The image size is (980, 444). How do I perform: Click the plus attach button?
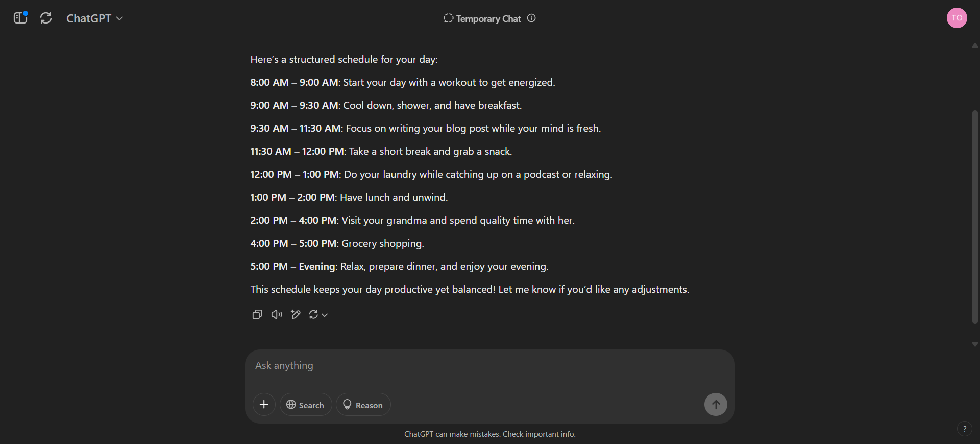[264, 405]
